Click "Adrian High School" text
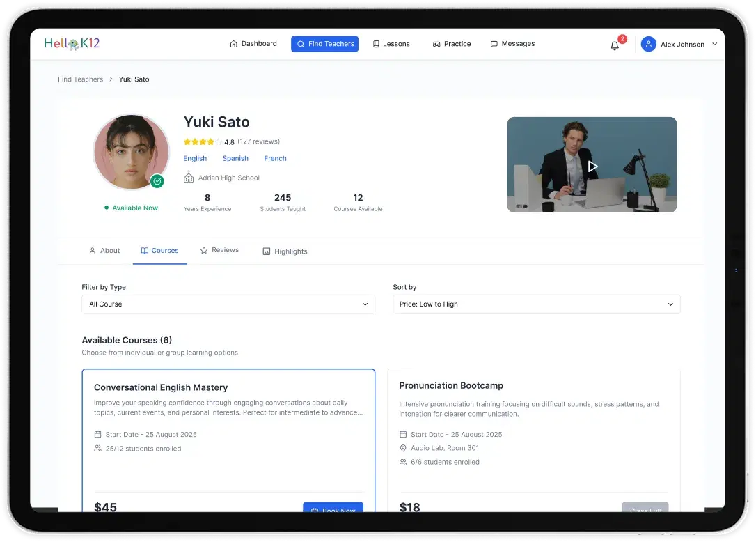 [228, 178]
